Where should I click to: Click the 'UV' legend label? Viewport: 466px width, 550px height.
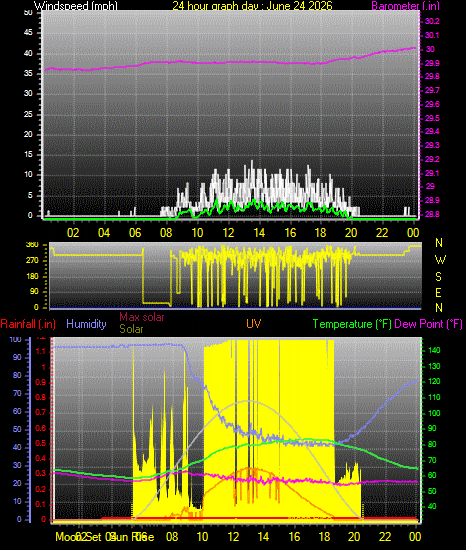[x=253, y=324]
